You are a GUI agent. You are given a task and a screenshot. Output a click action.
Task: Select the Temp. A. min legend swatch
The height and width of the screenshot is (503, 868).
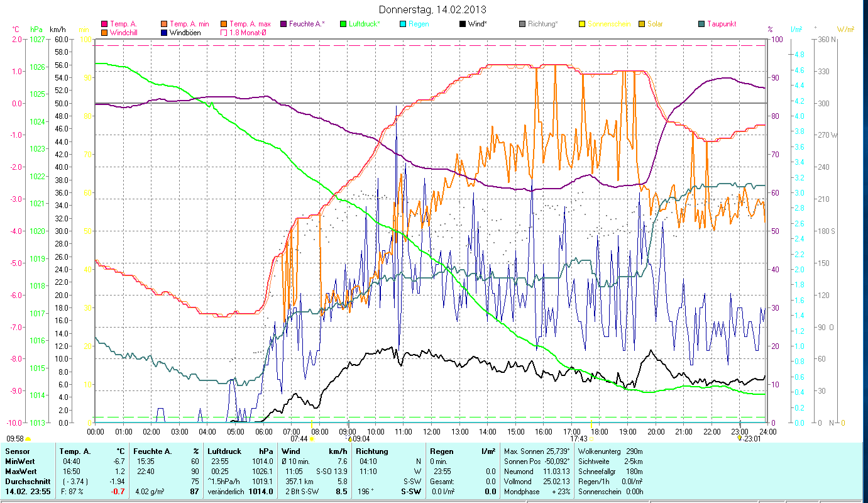165,24
